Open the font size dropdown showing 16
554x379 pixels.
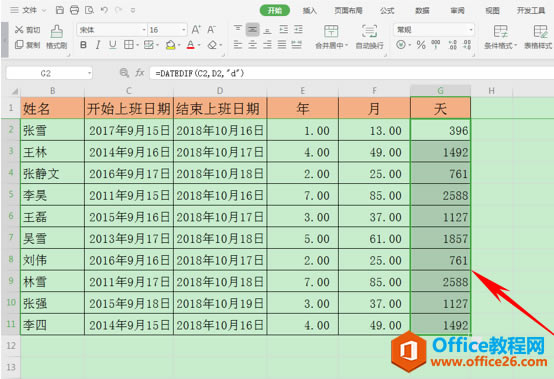(x=184, y=30)
